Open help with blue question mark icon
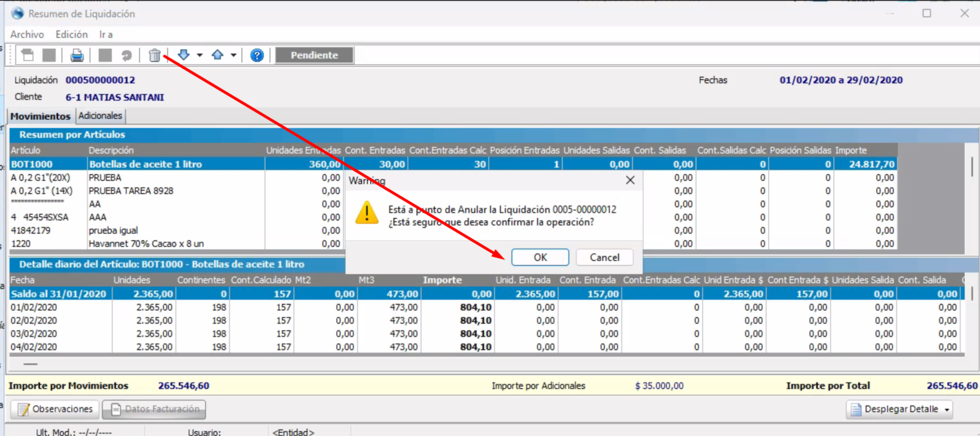980x436 pixels. point(257,56)
